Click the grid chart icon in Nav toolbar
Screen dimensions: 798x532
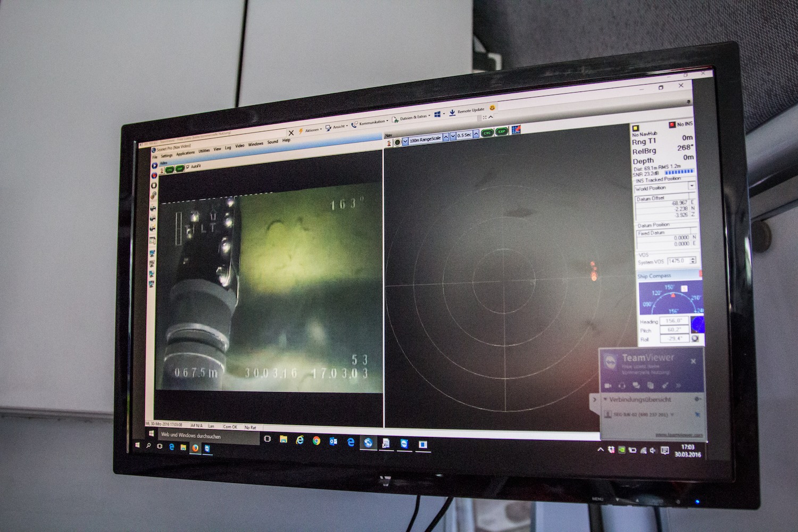[x=516, y=129]
